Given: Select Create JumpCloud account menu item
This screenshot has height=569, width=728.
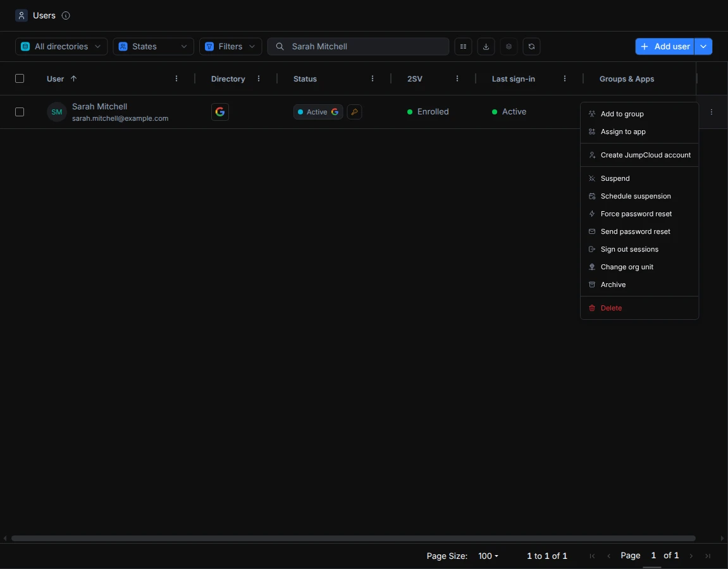Looking at the screenshot, I should coord(639,155).
